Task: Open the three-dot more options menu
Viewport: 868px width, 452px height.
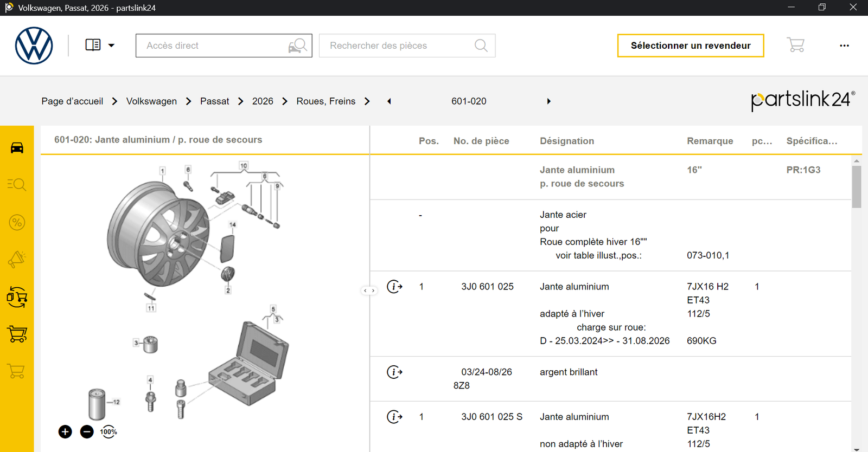Action: coord(844,46)
